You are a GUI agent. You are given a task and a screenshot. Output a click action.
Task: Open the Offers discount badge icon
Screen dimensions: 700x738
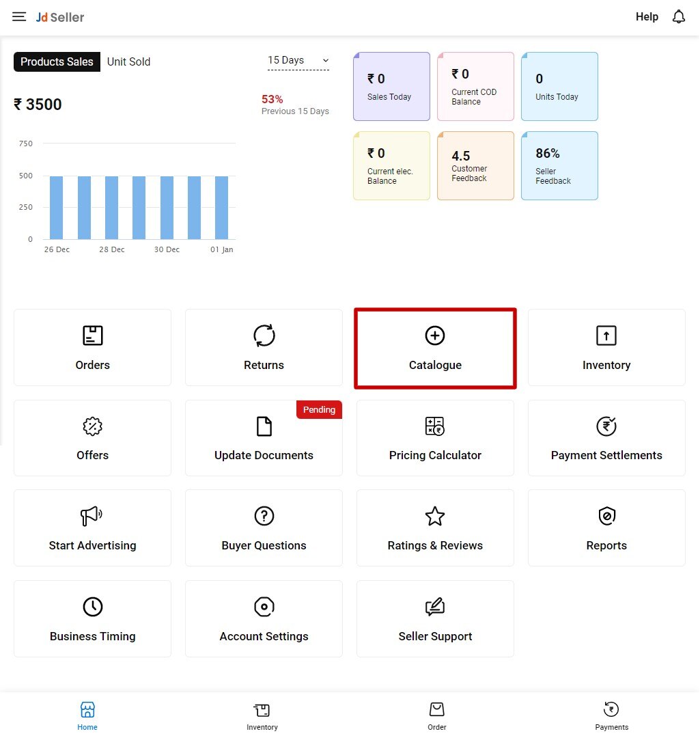tap(92, 426)
